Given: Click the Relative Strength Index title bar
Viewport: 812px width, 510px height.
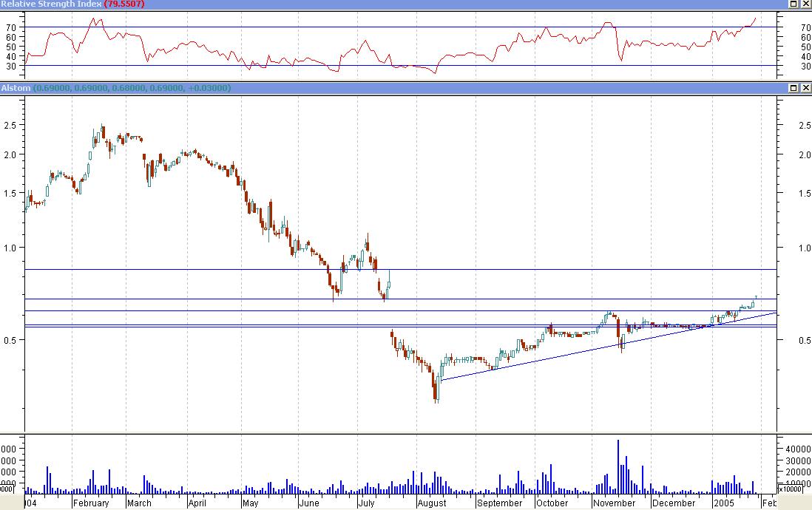Looking at the screenshot, I should 406,4.
